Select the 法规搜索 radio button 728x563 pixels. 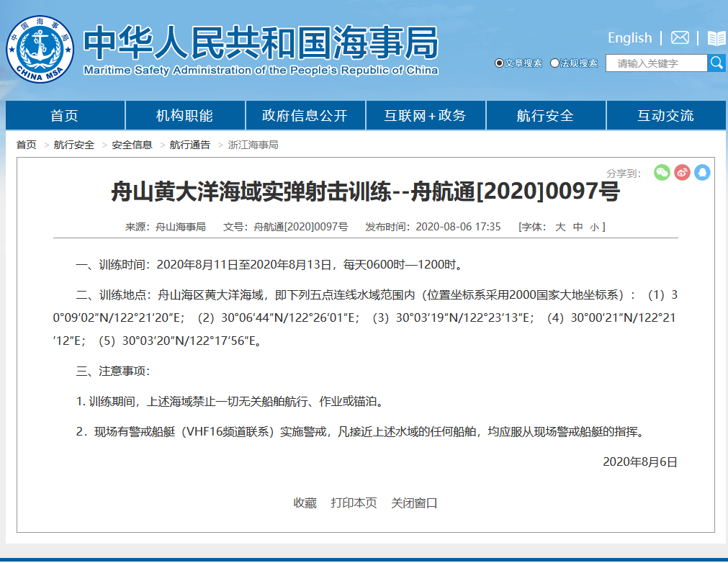click(x=554, y=63)
